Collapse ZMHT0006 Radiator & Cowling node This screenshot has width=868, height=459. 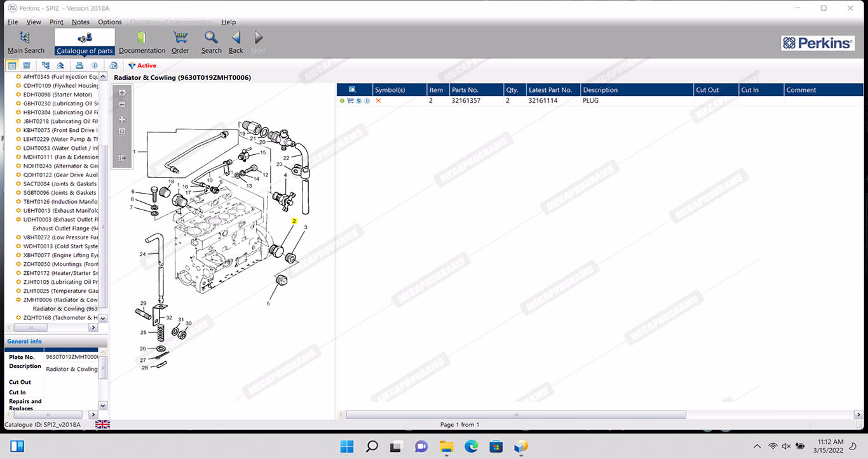18,300
